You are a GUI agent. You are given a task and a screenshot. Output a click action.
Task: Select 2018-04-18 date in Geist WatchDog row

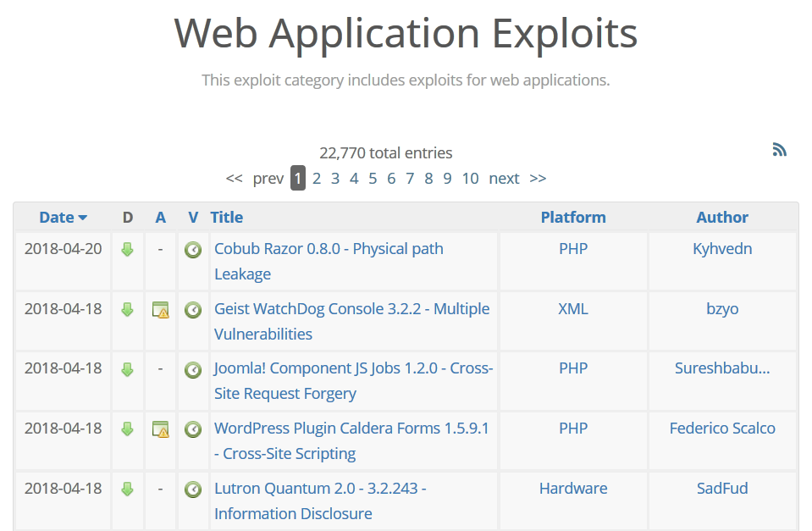pyautogui.click(x=64, y=309)
